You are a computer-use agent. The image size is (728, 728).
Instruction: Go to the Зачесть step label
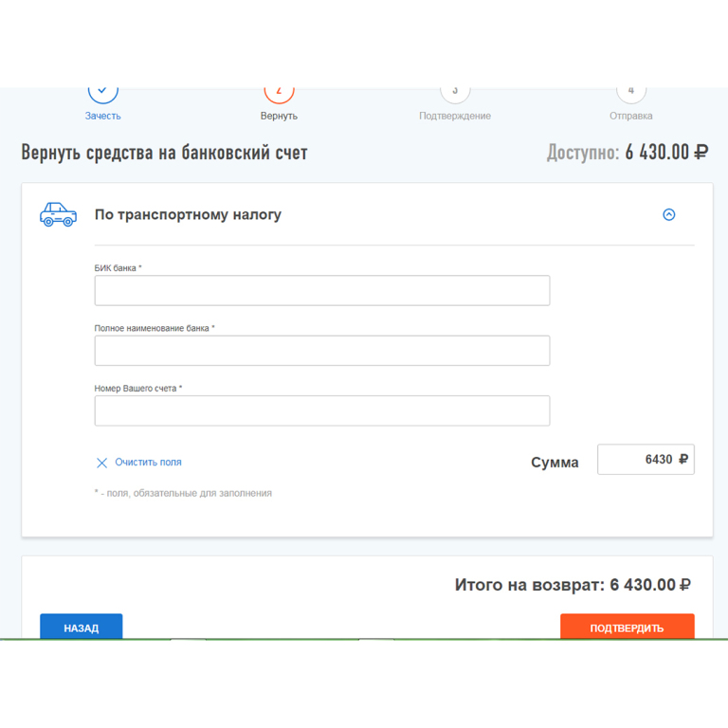tap(103, 116)
